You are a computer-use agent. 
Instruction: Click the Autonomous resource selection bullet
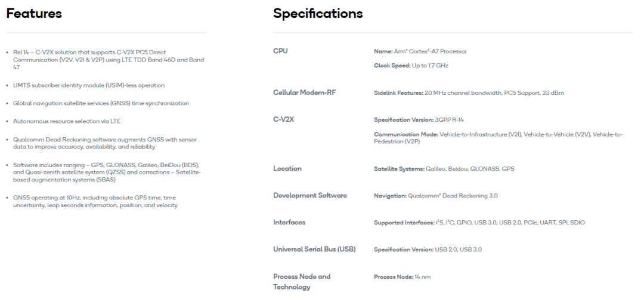[x=67, y=121]
